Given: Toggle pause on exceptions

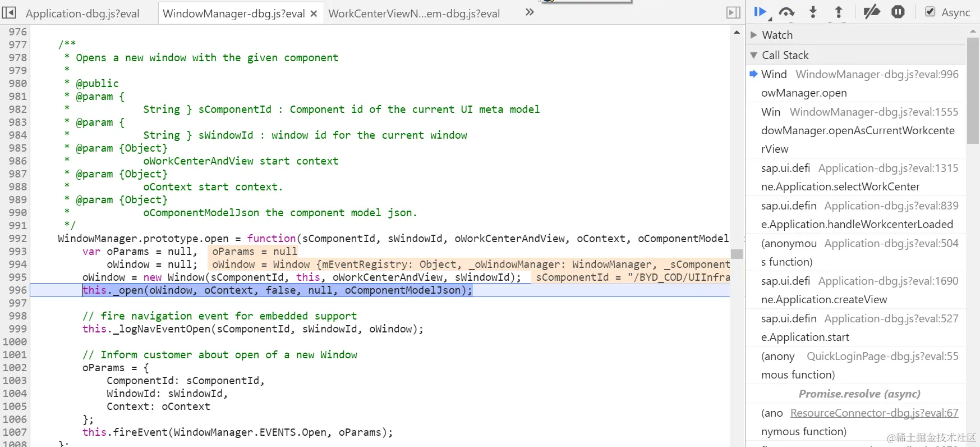Looking at the screenshot, I should point(898,12).
